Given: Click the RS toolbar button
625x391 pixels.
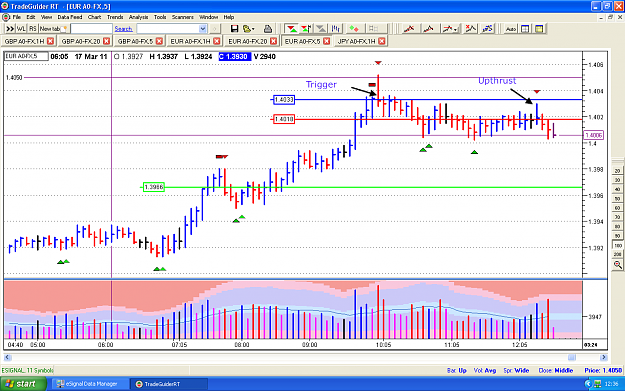Looking at the screenshot, I should [x=33, y=29].
